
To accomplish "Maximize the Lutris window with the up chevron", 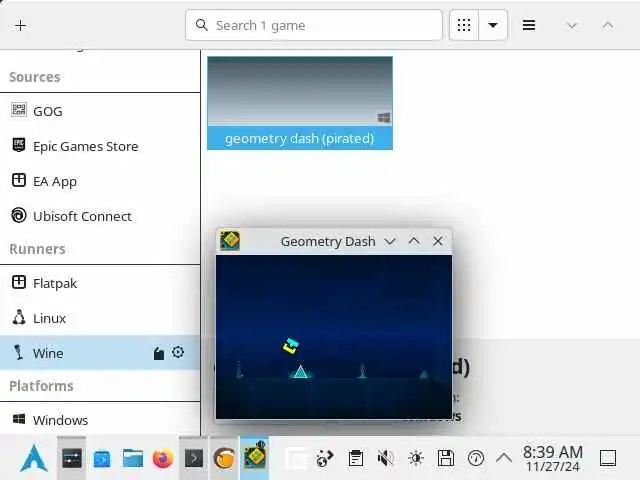I will point(608,26).
